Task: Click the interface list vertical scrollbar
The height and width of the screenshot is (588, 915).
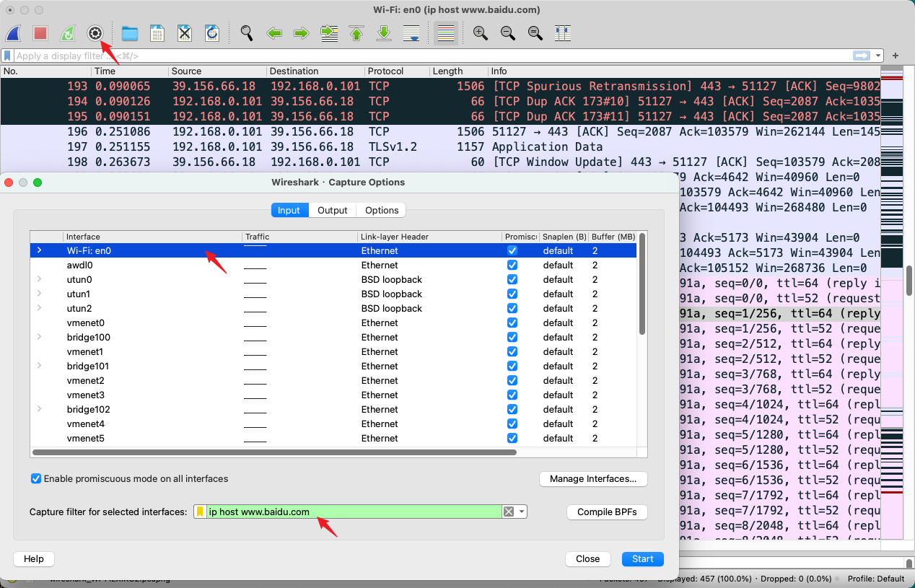Action: [x=642, y=284]
